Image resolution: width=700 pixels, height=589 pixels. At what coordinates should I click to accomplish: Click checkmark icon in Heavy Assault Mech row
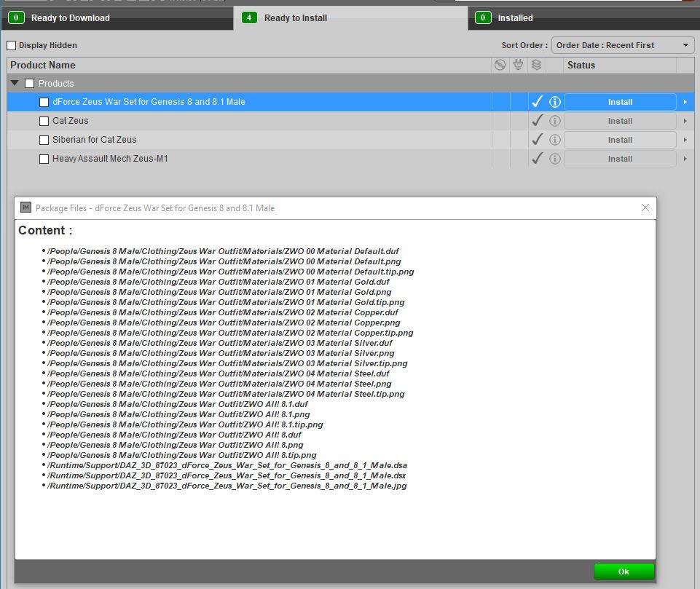pos(538,158)
